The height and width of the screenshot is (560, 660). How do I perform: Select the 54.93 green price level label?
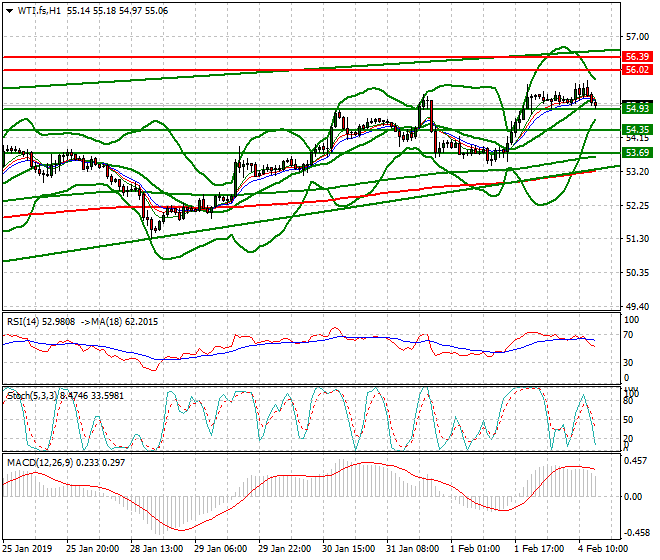[637, 109]
